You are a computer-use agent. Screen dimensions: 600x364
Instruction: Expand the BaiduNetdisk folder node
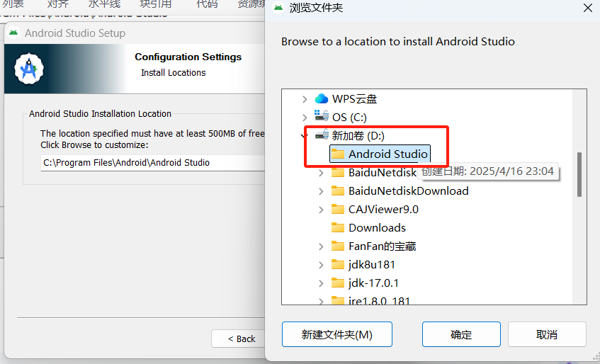(x=321, y=173)
